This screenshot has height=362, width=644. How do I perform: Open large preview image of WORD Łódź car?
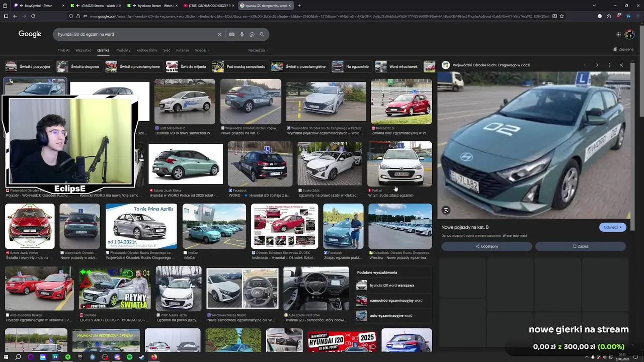pyautogui.click(x=533, y=145)
